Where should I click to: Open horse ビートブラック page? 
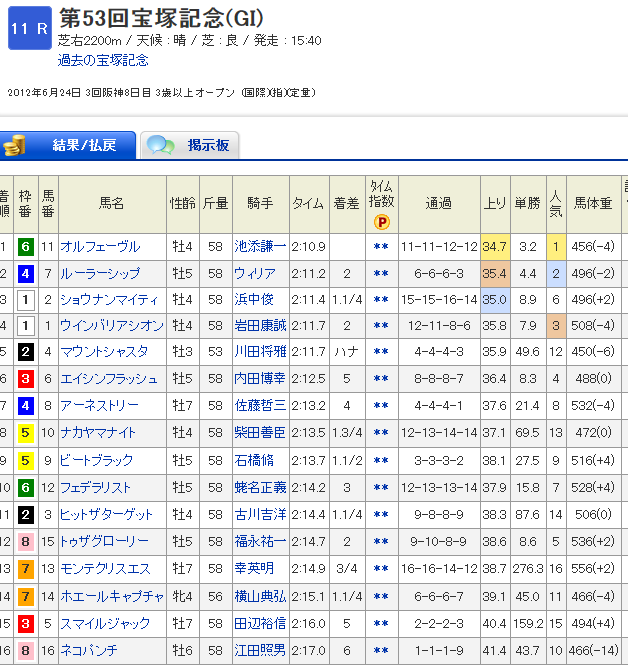[x=96, y=460]
